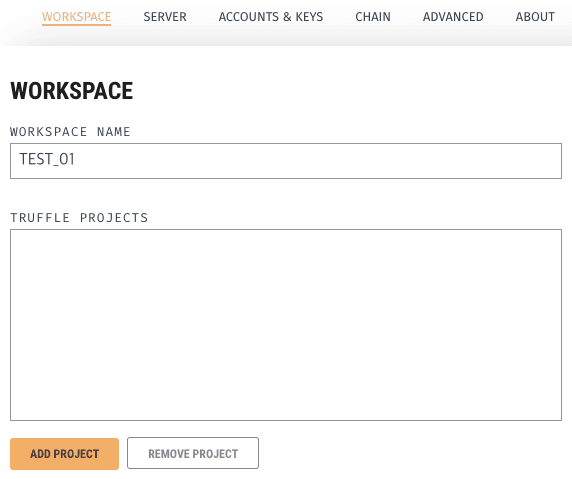Switch to the Workspace tab
This screenshot has height=479, width=572.
(x=76, y=17)
